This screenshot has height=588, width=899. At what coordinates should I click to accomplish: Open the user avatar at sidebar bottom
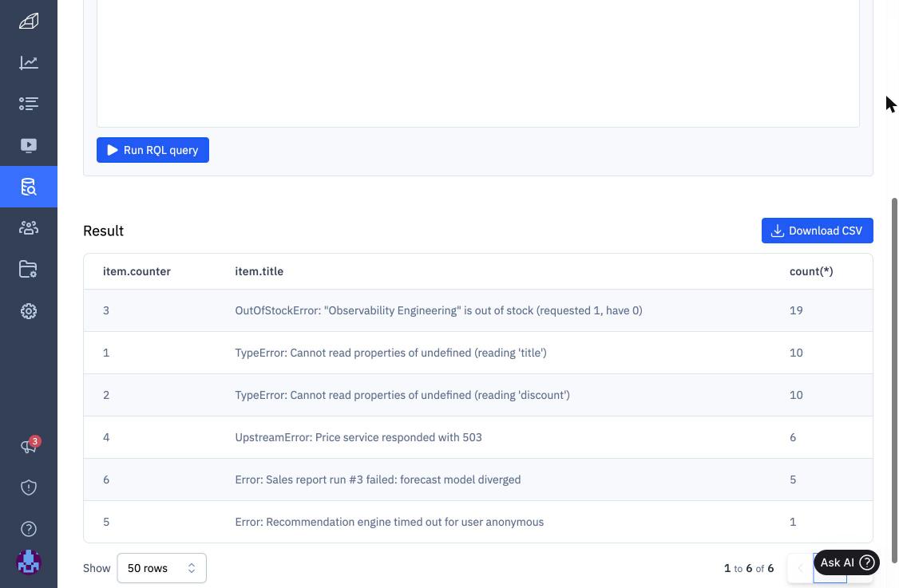[x=29, y=562]
